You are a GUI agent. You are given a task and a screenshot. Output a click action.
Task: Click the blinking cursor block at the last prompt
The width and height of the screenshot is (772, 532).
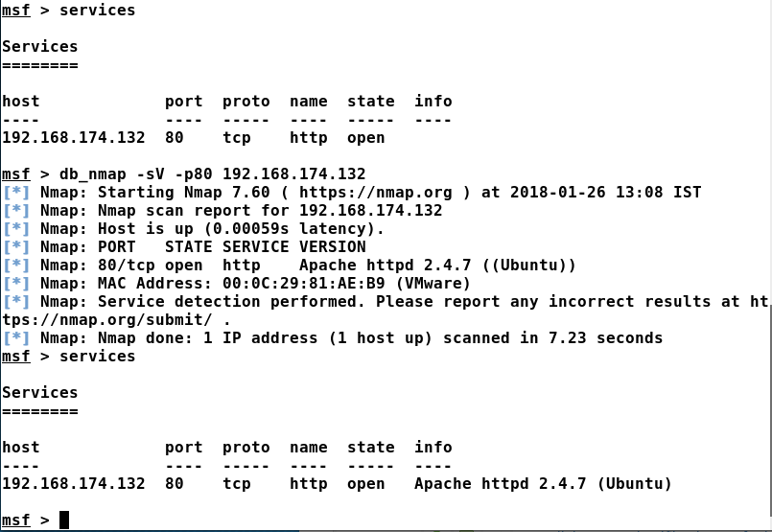64,520
